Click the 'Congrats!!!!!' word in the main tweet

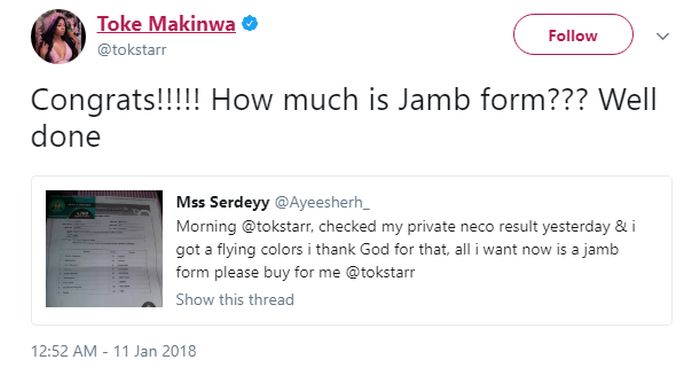point(116,100)
